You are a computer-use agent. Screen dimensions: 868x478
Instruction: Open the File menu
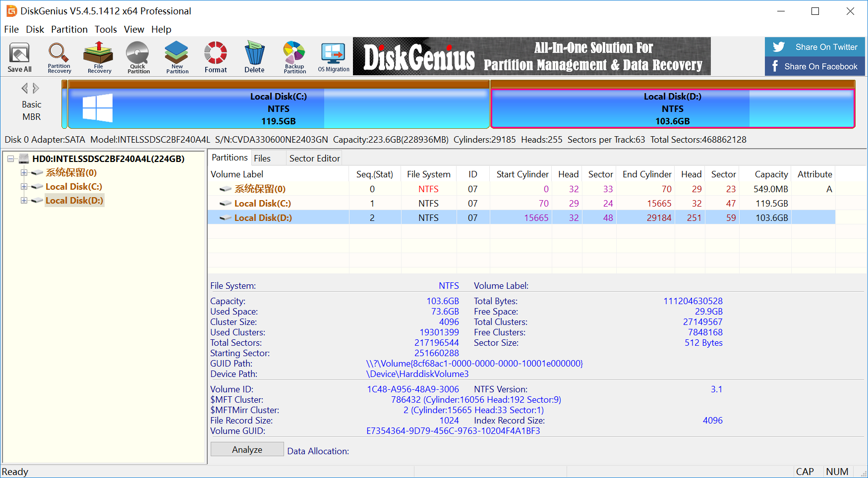11,29
